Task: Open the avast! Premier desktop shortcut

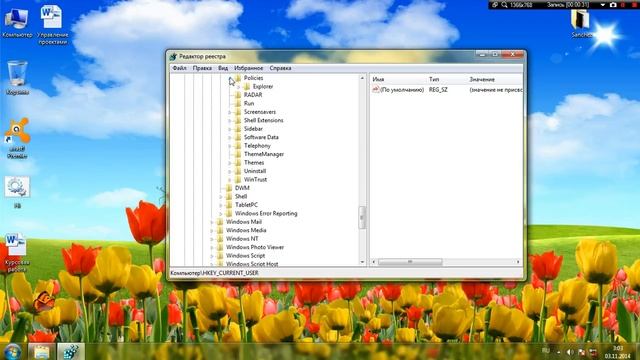Action: (17, 138)
